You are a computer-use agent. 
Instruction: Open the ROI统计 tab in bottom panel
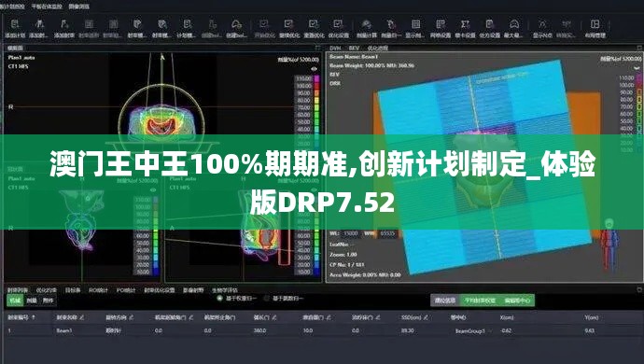tap(98, 290)
